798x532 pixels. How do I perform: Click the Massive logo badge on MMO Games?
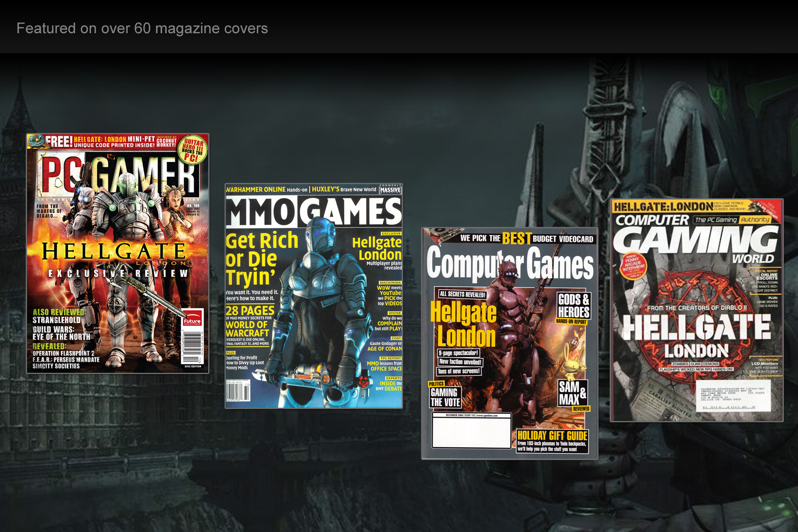[x=390, y=189]
